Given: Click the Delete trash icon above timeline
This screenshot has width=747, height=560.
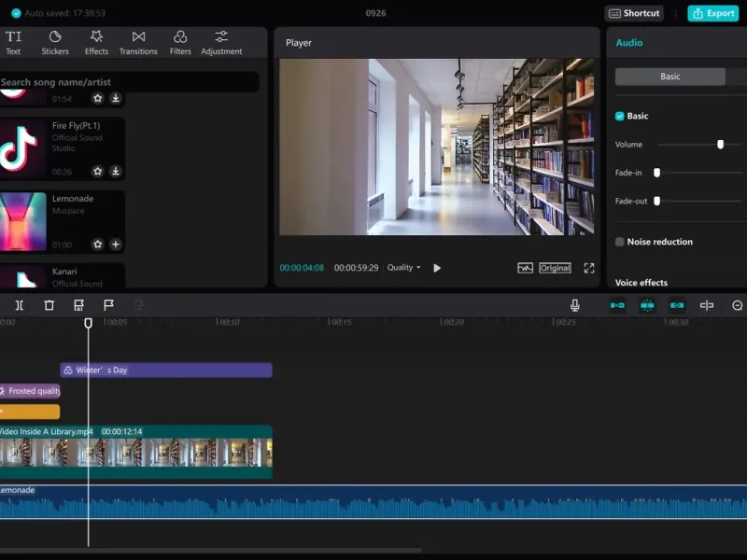Looking at the screenshot, I should pos(49,305).
